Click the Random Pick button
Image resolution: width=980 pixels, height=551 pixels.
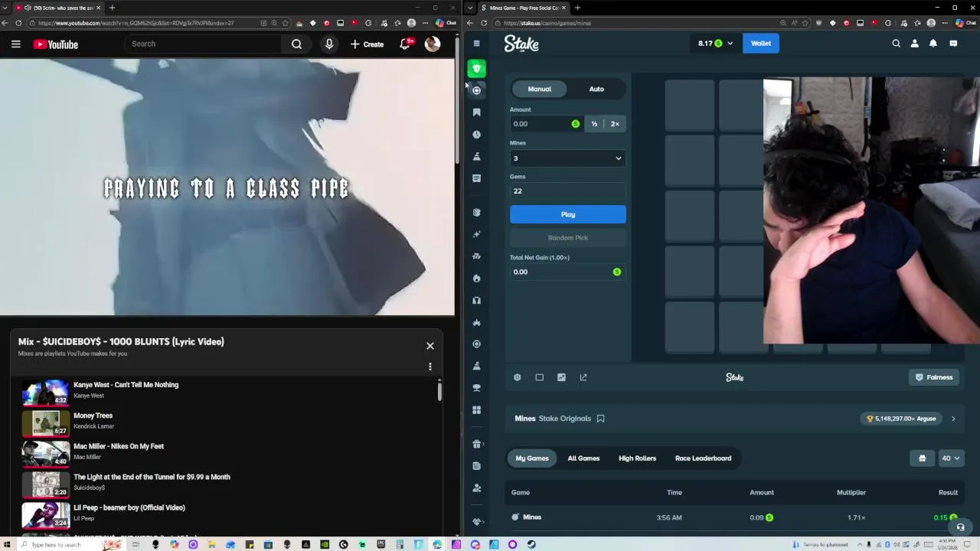[567, 238]
